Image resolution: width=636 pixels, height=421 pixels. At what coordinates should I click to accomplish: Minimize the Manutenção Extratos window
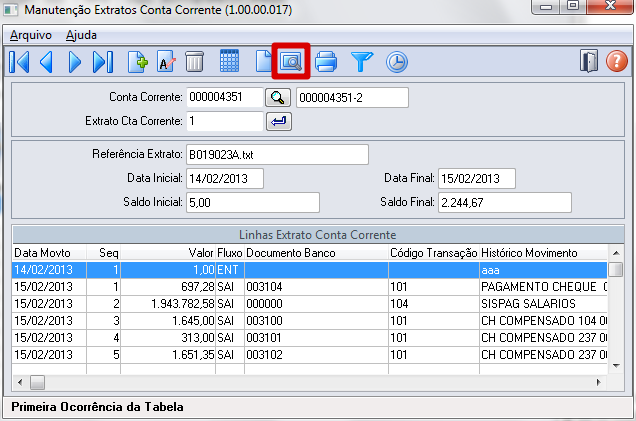(x=546, y=6)
